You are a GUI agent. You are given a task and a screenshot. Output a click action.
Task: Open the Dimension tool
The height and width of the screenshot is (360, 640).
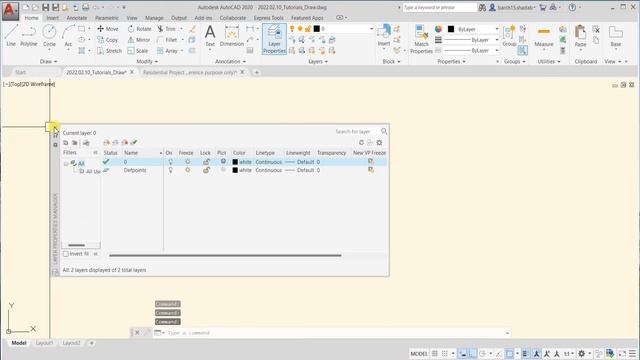pos(231,35)
